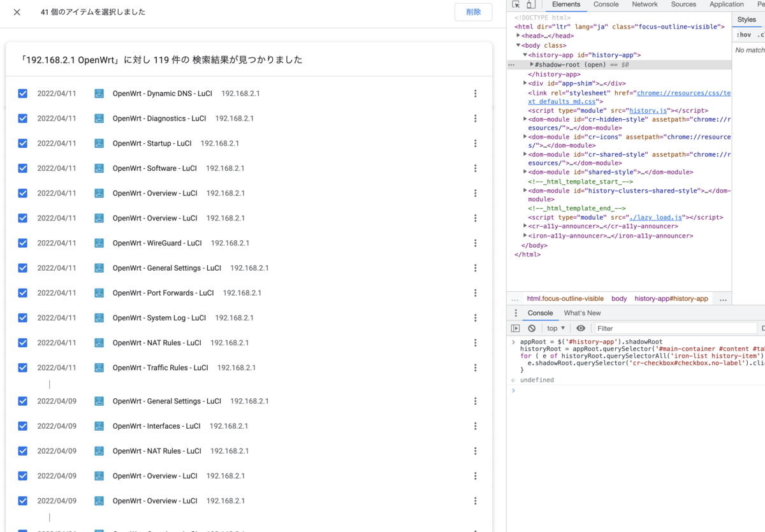Expand the cr-a11y-announcer node
765x532 pixels.
[525, 226]
